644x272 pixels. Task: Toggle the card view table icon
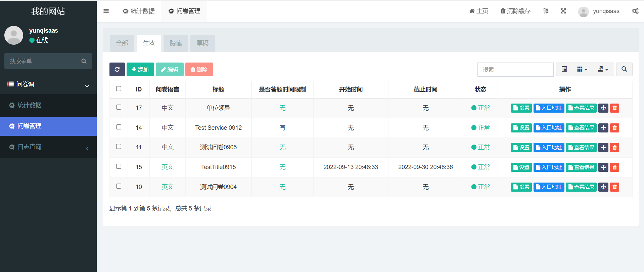pos(564,69)
